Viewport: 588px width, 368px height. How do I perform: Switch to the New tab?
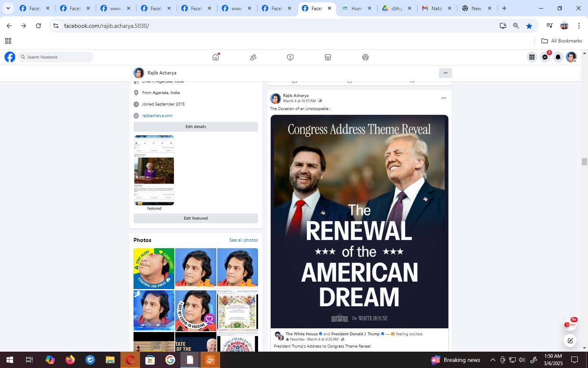click(x=477, y=8)
